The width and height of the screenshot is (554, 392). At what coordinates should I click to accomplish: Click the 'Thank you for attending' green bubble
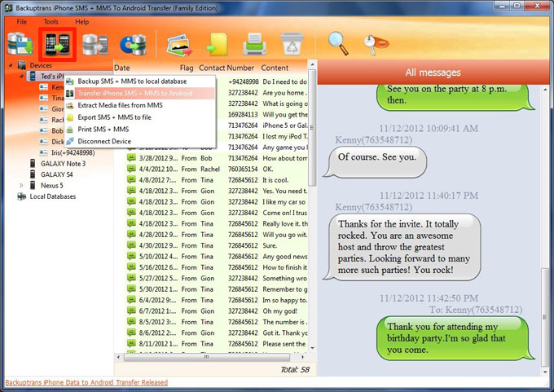(455, 338)
